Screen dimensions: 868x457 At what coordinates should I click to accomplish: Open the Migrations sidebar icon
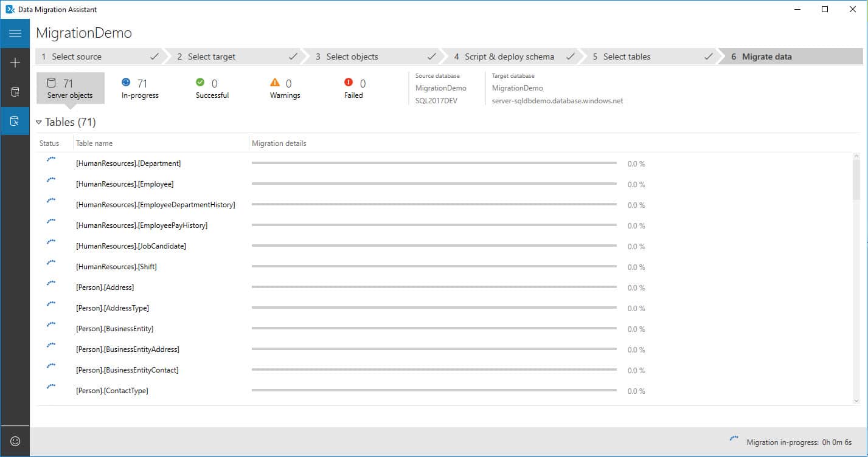coord(15,120)
